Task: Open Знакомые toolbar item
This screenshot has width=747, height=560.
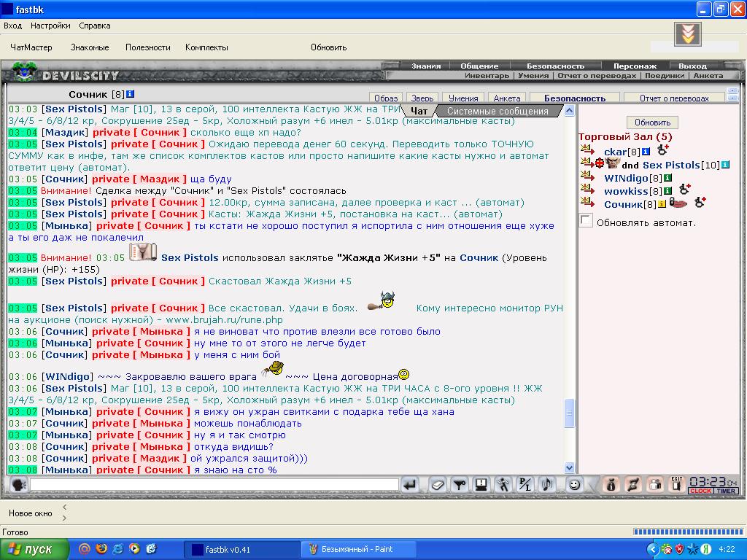Action: point(90,47)
